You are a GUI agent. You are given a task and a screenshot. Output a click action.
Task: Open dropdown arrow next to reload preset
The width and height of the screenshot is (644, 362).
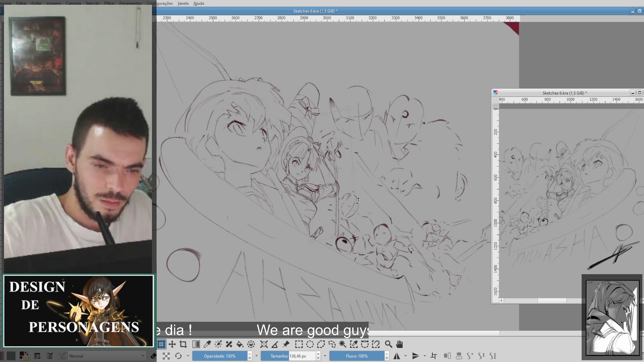point(188,356)
